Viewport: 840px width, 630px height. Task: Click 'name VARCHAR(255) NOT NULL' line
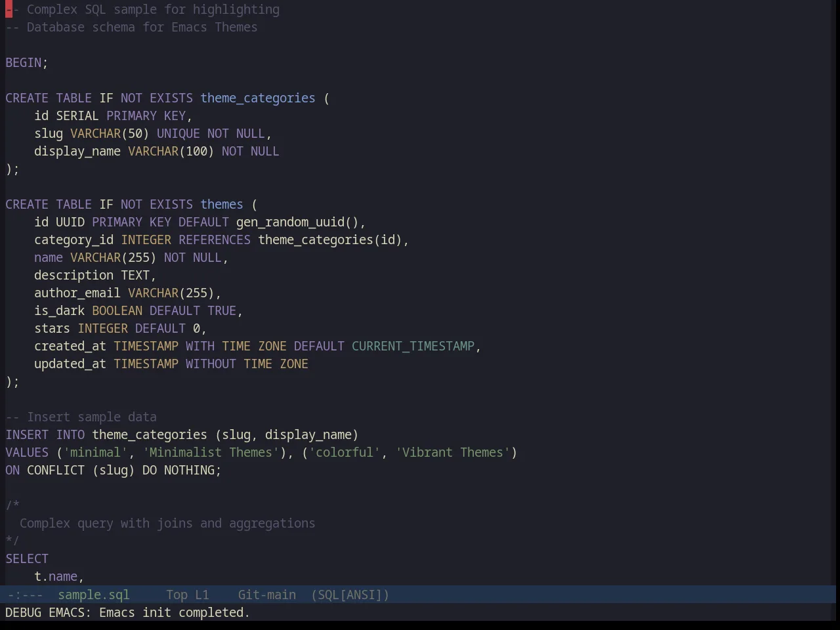pyautogui.click(x=131, y=257)
